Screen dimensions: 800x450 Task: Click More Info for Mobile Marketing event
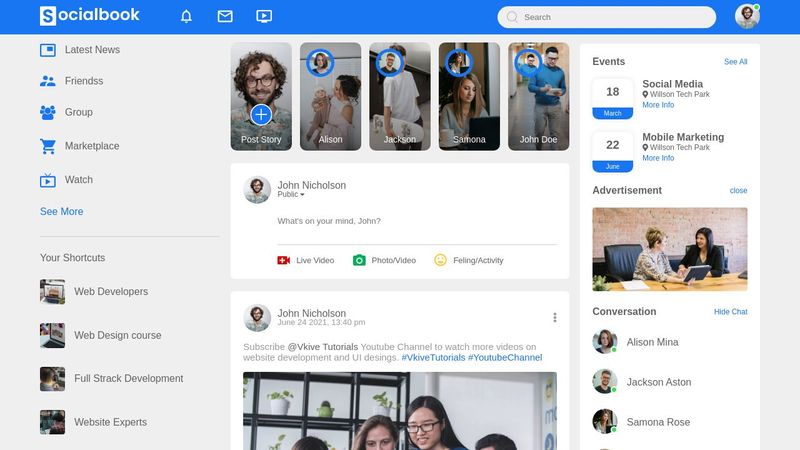pos(658,158)
